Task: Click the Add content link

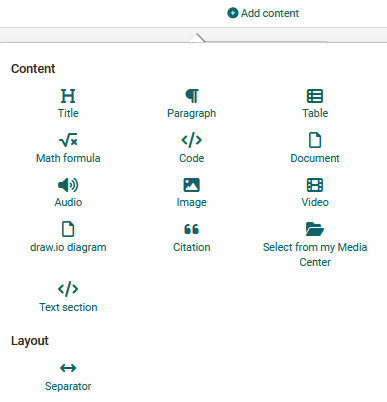Action: coord(263,13)
